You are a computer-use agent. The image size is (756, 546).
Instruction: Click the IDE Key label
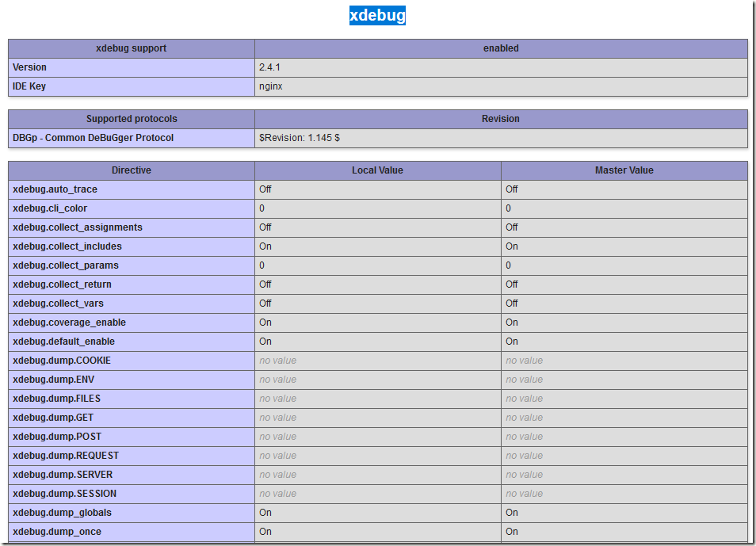[x=29, y=86]
